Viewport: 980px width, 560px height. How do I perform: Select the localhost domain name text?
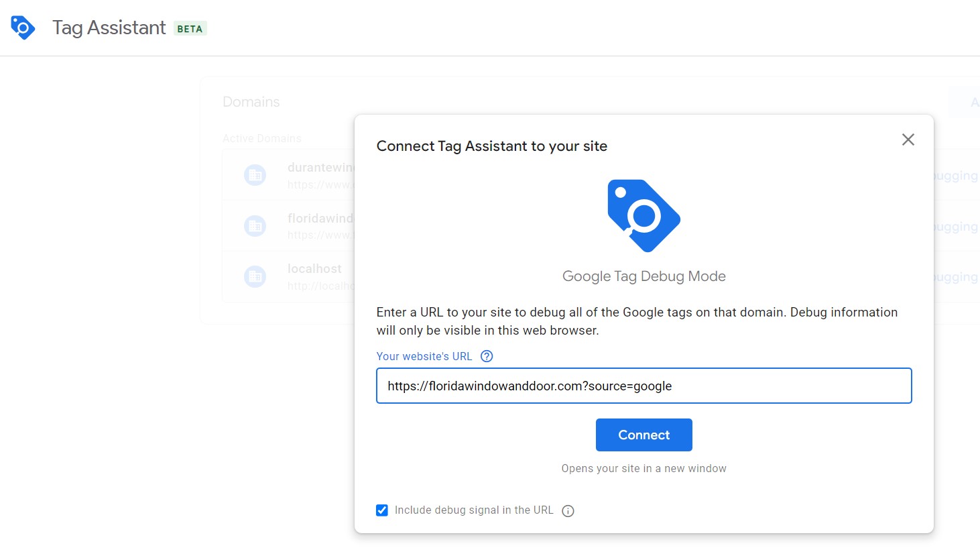click(x=314, y=268)
